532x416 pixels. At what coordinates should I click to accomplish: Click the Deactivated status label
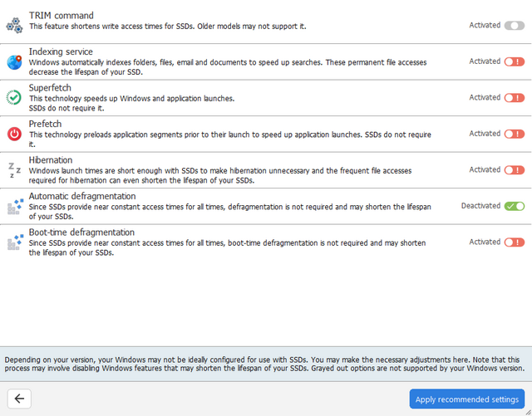(x=480, y=206)
